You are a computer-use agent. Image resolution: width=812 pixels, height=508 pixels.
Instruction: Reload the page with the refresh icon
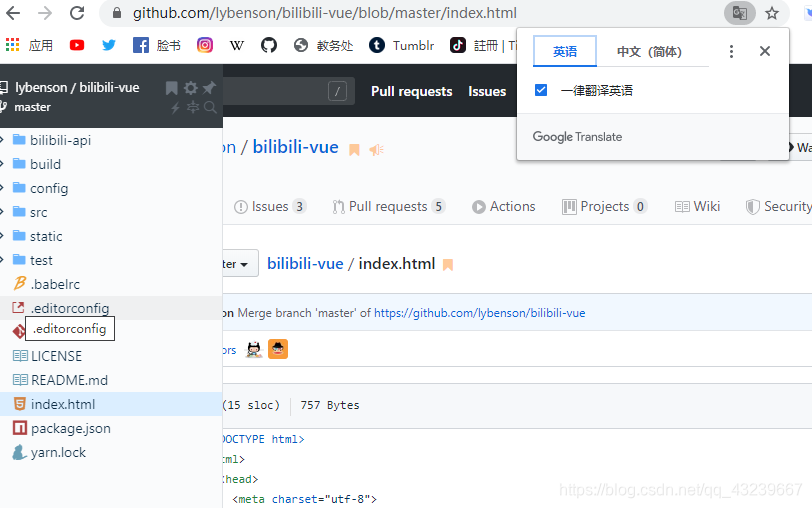click(x=77, y=13)
